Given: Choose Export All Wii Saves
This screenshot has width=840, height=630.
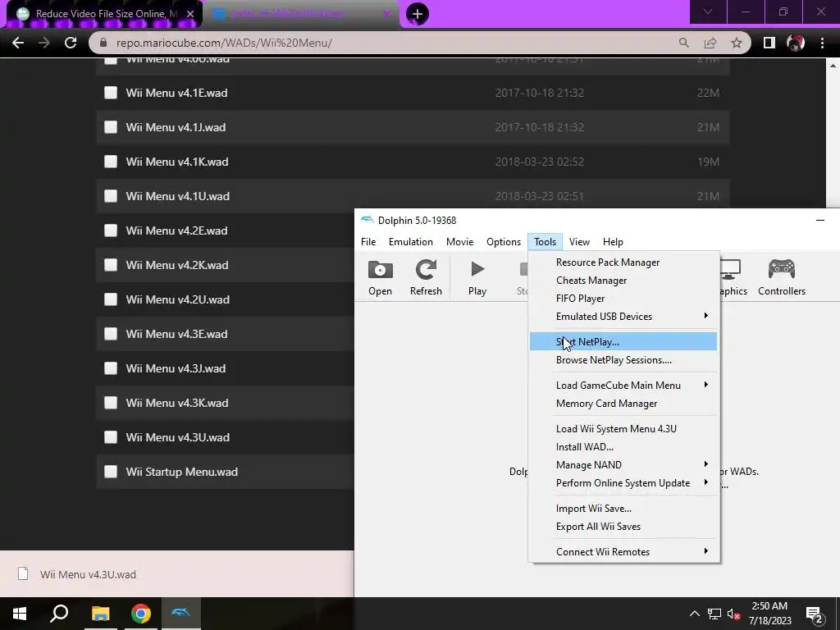Looking at the screenshot, I should 623,526.
